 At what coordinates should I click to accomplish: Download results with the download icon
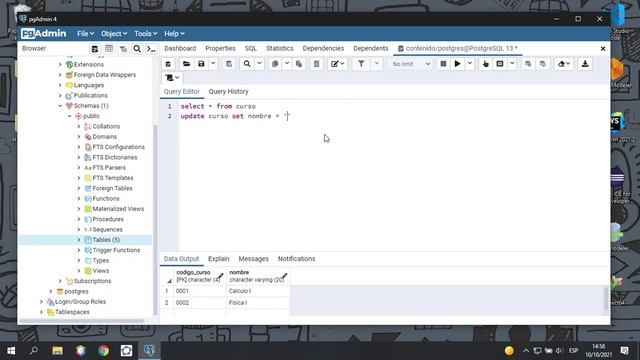pyautogui.click(x=585, y=64)
